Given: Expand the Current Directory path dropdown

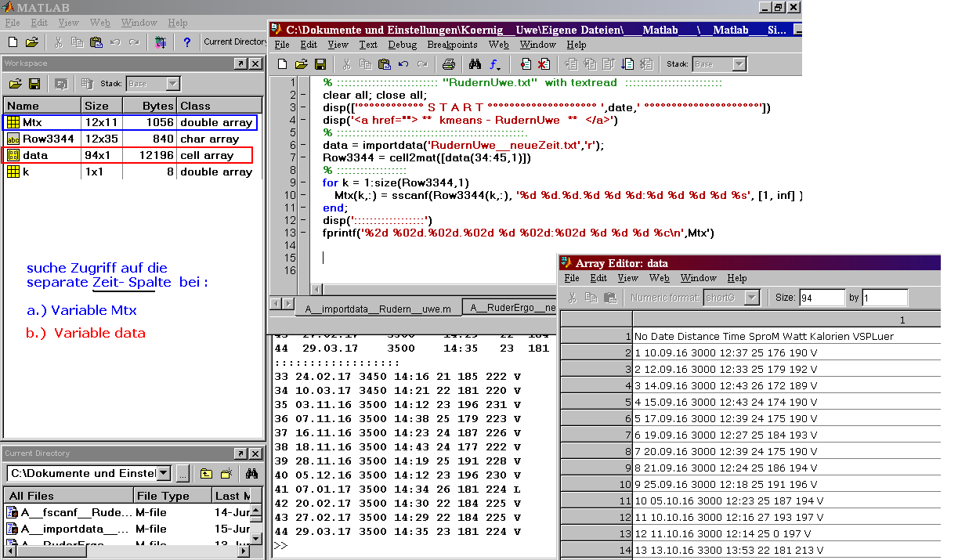Looking at the screenshot, I should (163, 473).
